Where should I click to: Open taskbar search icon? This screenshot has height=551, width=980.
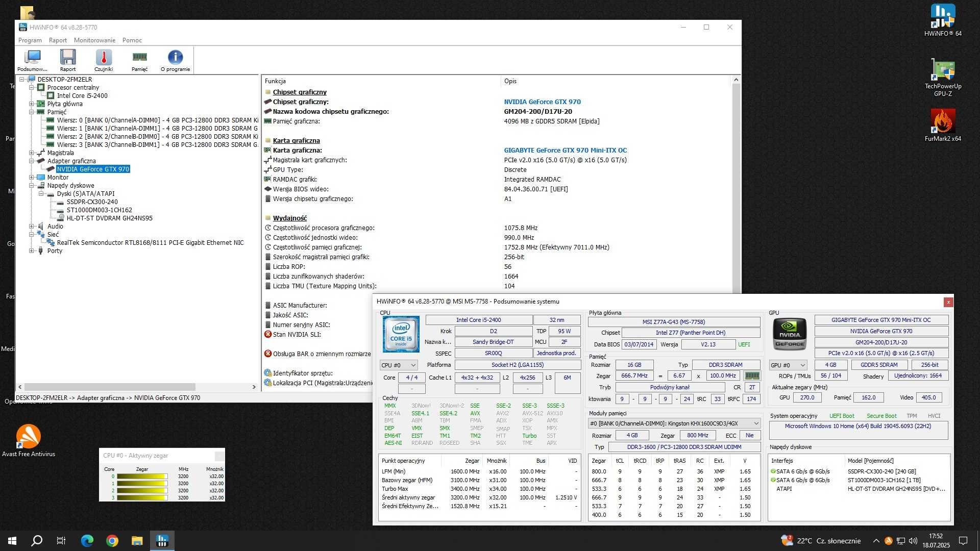pyautogui.click(x=37, y=541)
